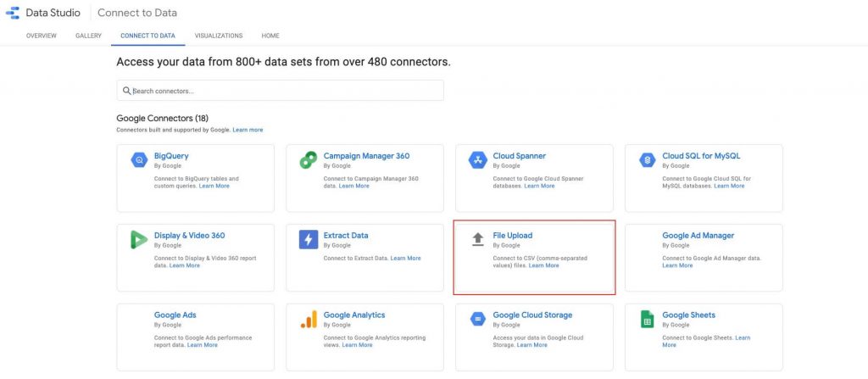This screenshot has width=868, height=379.
Task: Open Google Ads Learn More link
Action: [x=202, y=344]
